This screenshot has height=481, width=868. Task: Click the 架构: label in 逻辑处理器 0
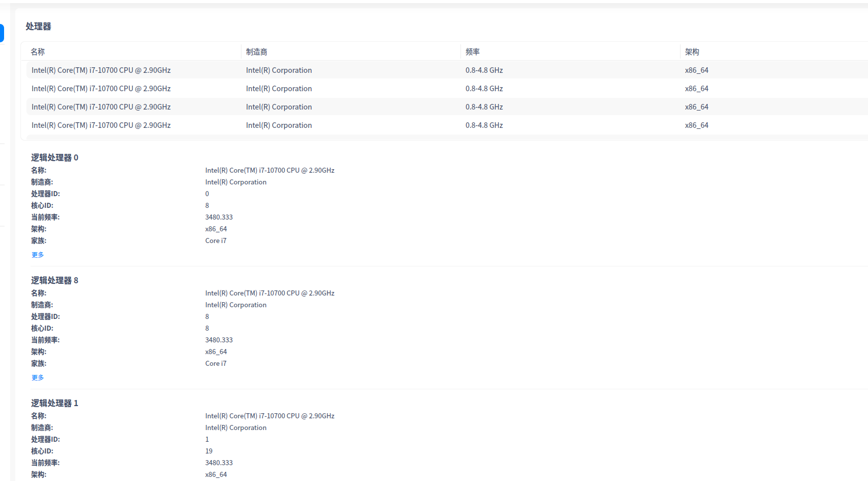[x=39, y=229]
